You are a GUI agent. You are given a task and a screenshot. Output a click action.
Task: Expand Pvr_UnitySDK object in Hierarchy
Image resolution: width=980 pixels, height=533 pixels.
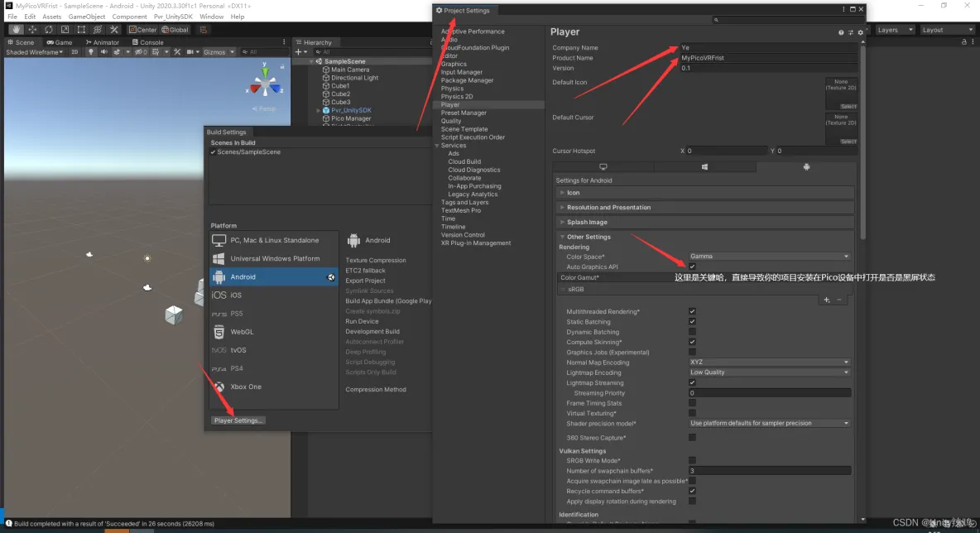319,110
